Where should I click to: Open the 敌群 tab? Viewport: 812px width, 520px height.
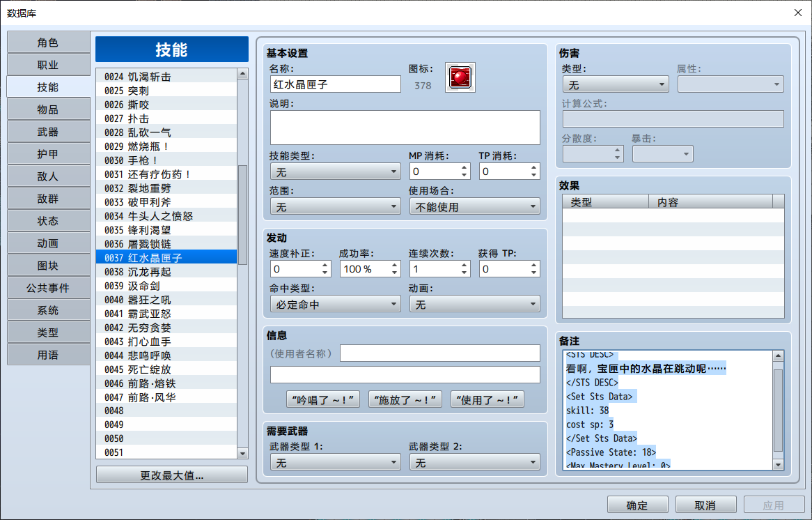[x=48, y=199]
